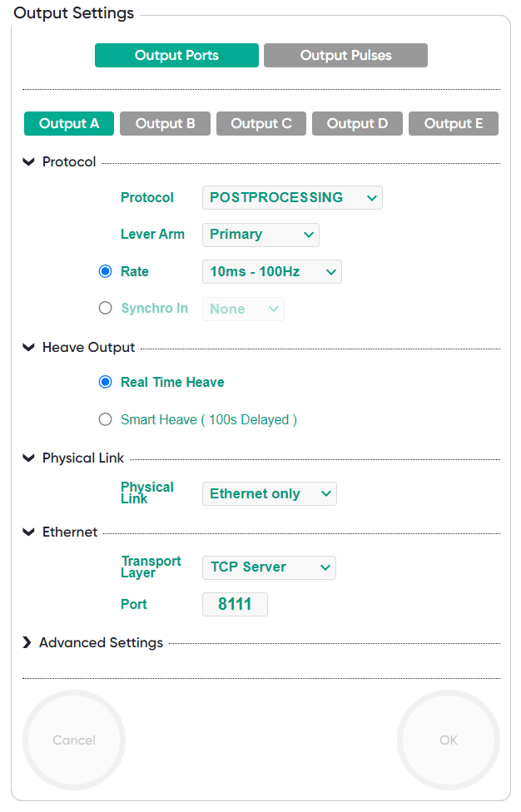The height and width of the screenshot is (812, 521).
Task: Open the Protocol POSTPROCESSING dropdown
Action: click(292, 197)
